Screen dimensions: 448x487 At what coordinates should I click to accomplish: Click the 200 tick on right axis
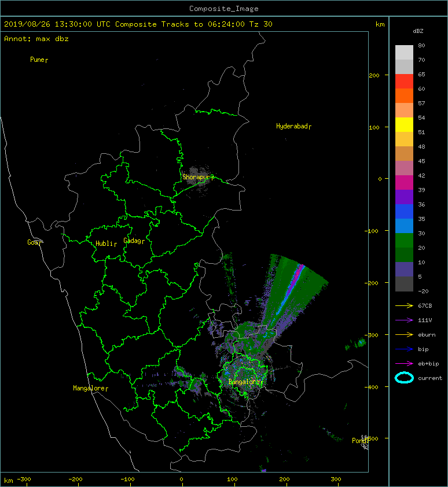click(x=374, y=75)
